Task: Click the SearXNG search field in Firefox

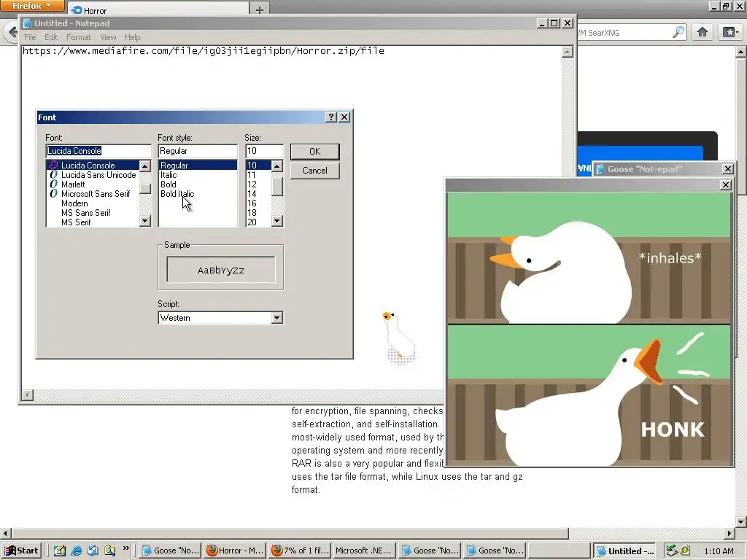Action: (624, 33)
